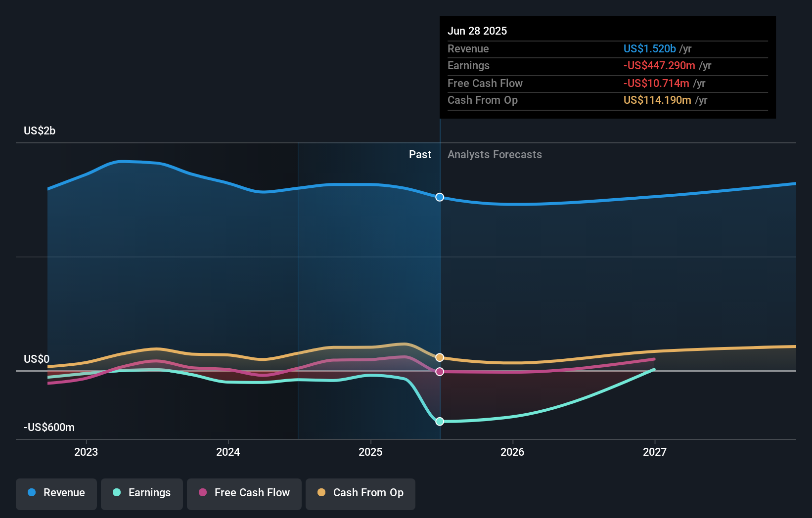The image size is (812, 518).
Task: Click the US$1.520b revenue value in tooltip
Action: click(x=649, y=48)
